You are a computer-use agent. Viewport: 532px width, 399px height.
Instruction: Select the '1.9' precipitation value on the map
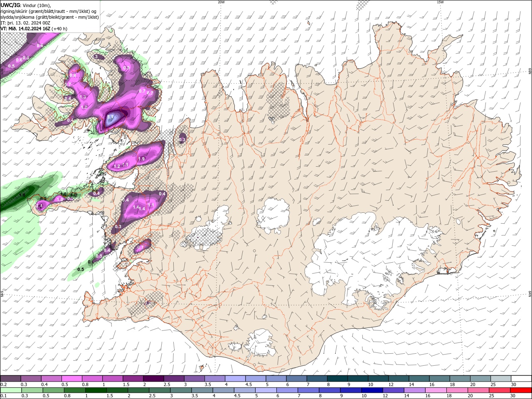[141, 159]
